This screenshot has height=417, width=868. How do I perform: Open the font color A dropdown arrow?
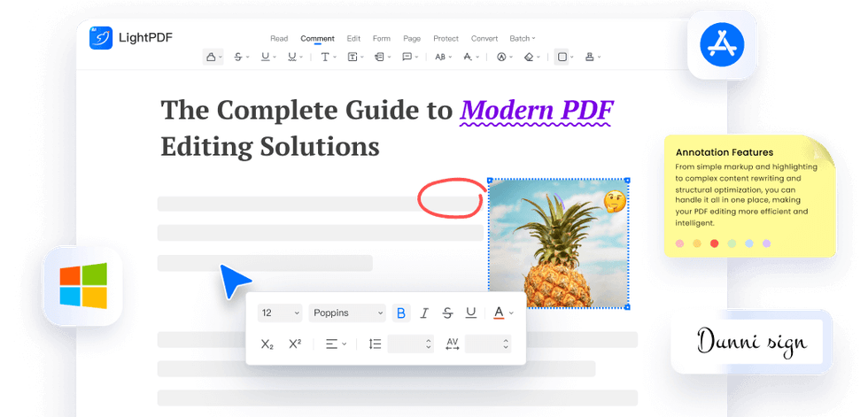click(x=511, y=313)
